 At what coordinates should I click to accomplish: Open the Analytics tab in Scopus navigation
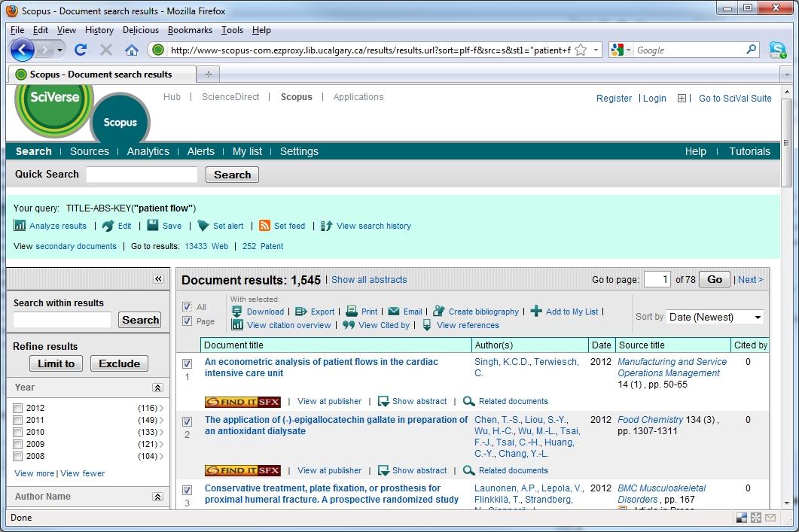(x=148, y=151)
